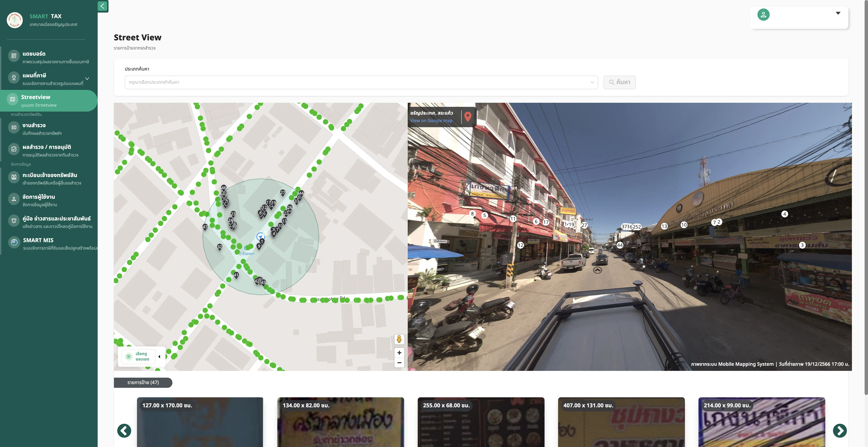Collapse the boundary selection panel arrow

pos(159,356)
